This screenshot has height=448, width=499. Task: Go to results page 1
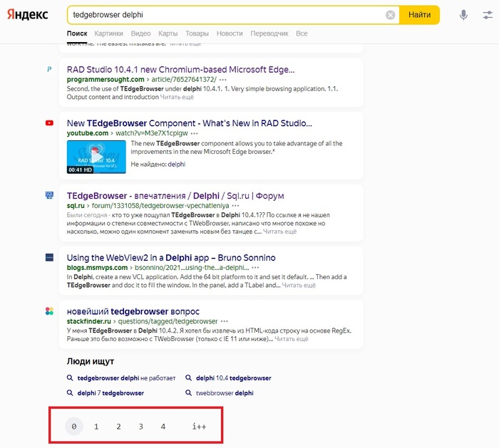click(96, 427)
